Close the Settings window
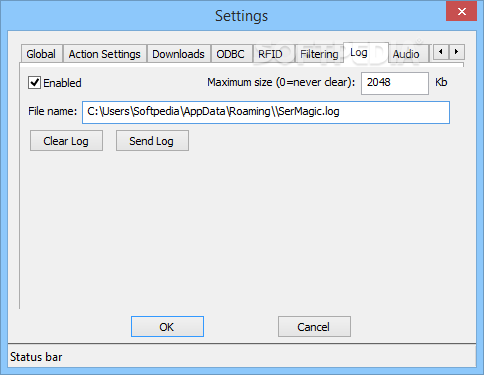Screen dimensions: 484x375 461,11
